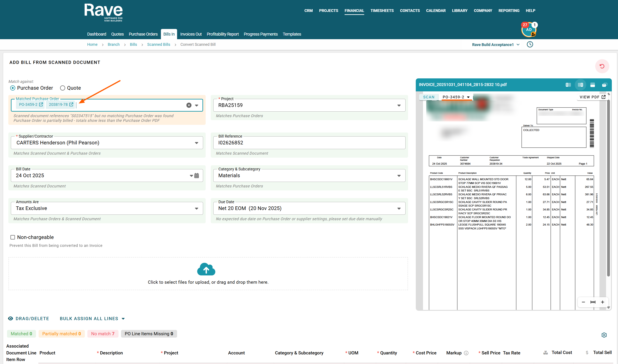Expand the Due Date Net 20 EOM dropdown
Image resolution: width=618 pixels, height=364 pixels.
[x=399, y=209]
